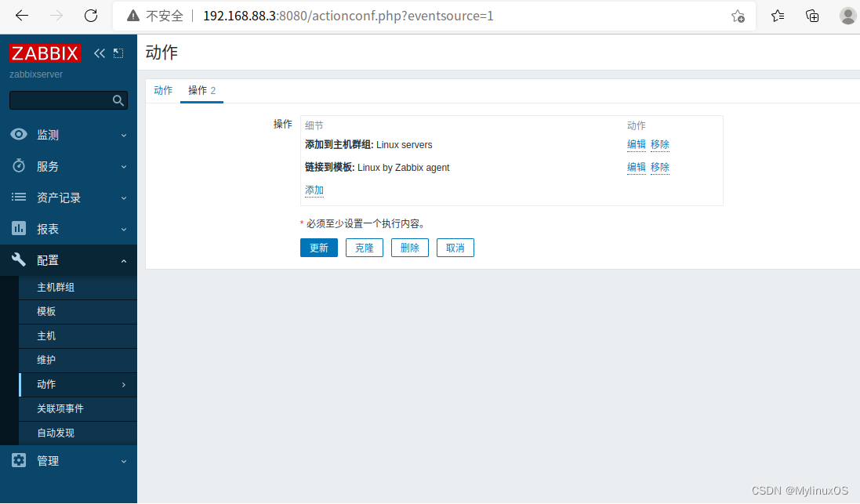This screenshot has width=860, height=504.
Task: Open the 动作 submenu arrow in sidebar
Action: tap(124, 385)
